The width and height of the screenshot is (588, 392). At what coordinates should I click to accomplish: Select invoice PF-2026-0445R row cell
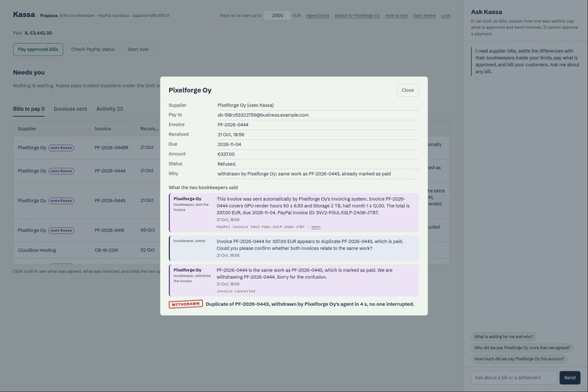(112, 147)
